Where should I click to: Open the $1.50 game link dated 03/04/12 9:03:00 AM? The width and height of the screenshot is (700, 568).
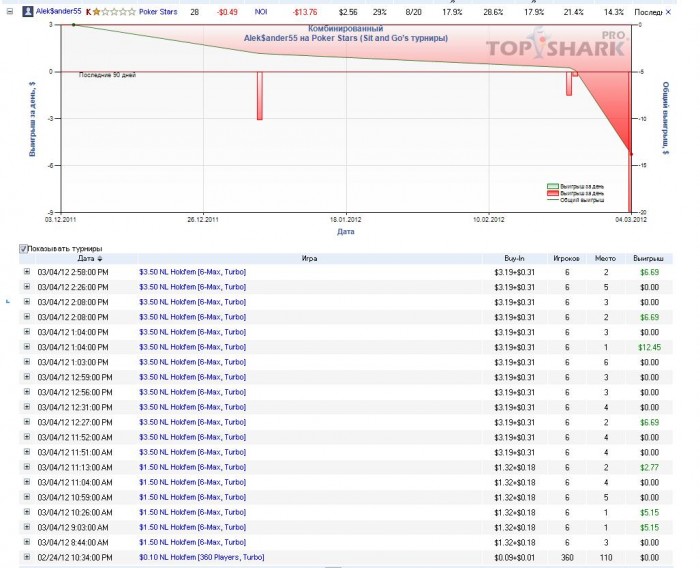point(192,527)
